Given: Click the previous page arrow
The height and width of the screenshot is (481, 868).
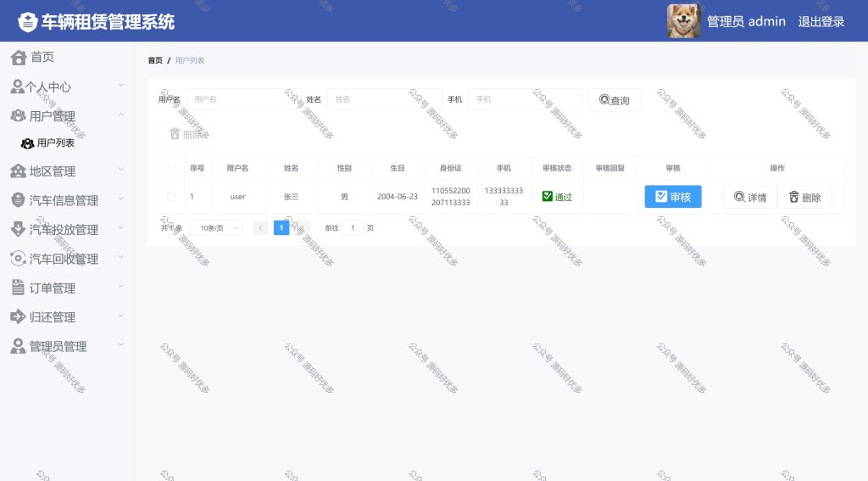Looking at the screenshot, I should click(x=260, y=227).
